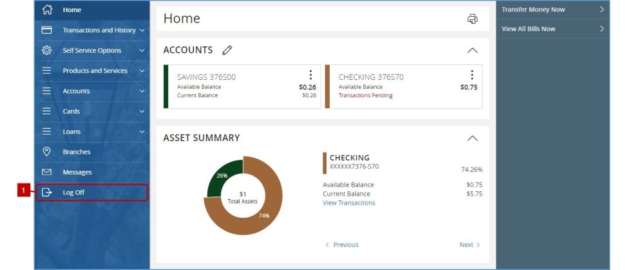Expand the Accounts sidebar chevron
Screen dimensions: 644x270
[x=142, y=92]
